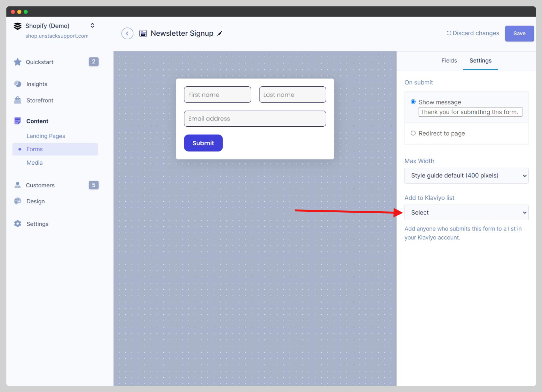Click the Quickstart star icon
The image size is (542, 392).
coord(18,62)
